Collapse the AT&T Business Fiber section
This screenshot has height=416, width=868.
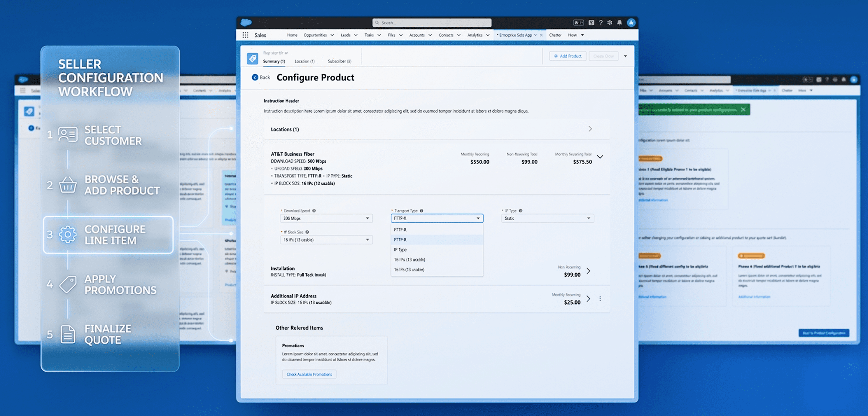pyautogui.click(x=600, y=157)
